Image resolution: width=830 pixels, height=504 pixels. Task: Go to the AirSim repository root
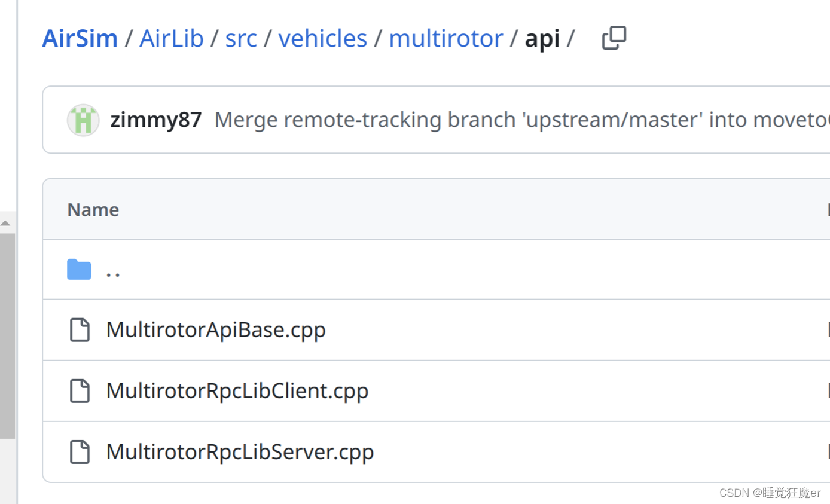coord(80,38)
